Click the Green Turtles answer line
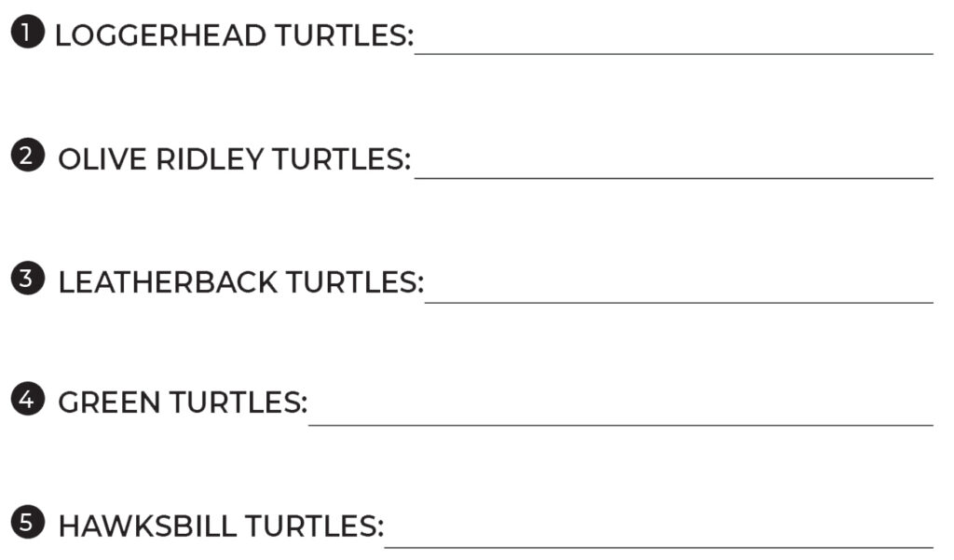This screenshot has width=954, height=560. (x=620, y=425)
